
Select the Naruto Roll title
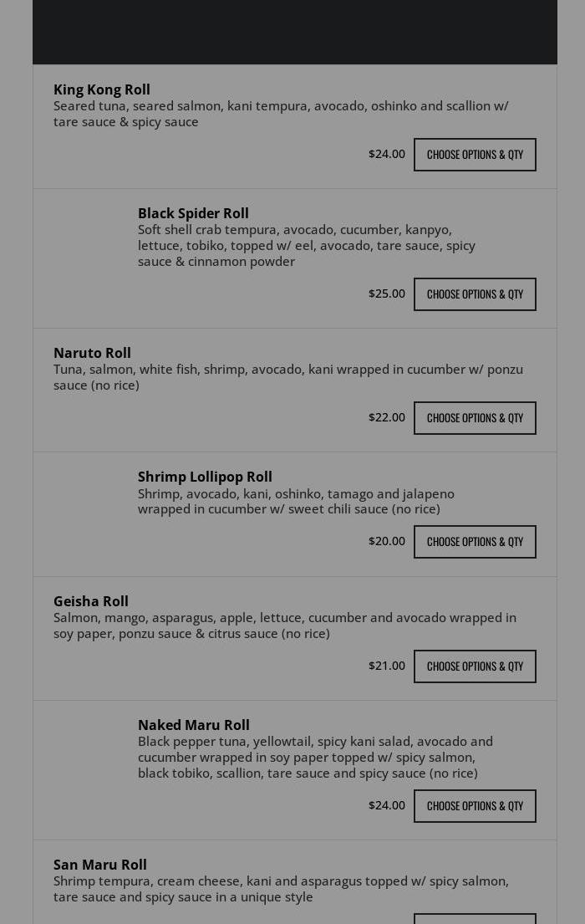[92, 353]
